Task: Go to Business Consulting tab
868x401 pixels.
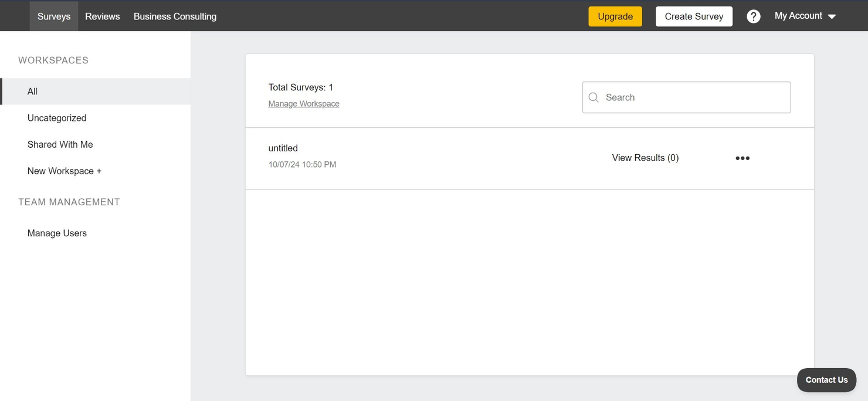Action: [x=175, y=16]
